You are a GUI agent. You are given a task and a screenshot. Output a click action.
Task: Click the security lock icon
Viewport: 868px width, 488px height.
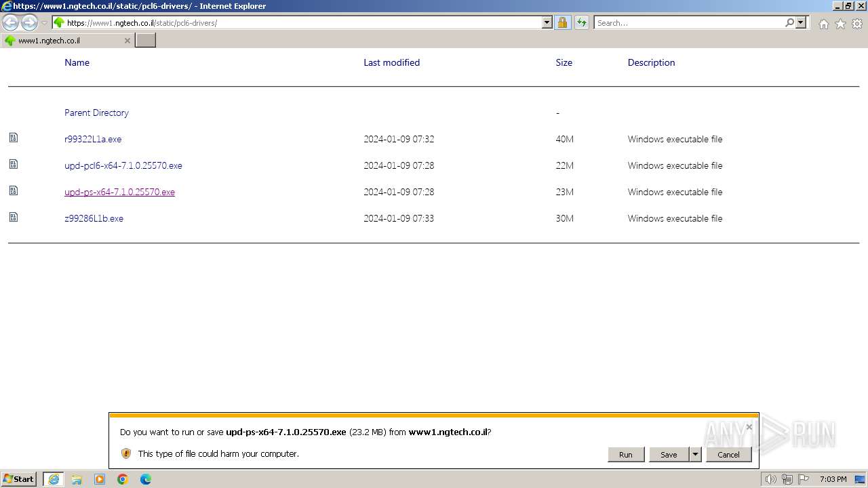tap(562, 23)
